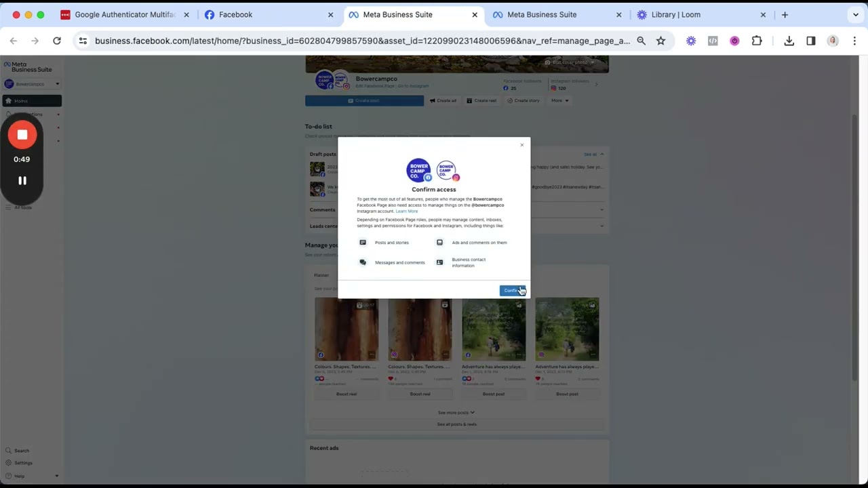This screenshot has width=868, height=488.
Task: Pause the Loom recording
Action: [22, 181]
